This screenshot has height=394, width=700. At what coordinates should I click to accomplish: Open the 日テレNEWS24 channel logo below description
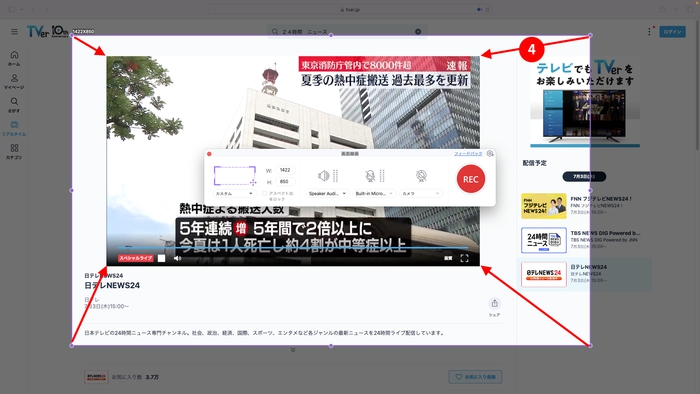(96, 377)
